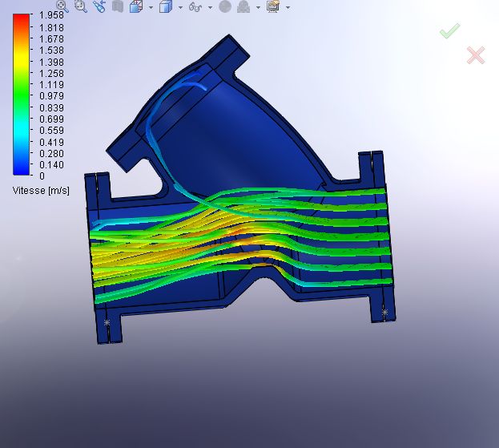Click the legend value 1.678
499x448 pixels.
[x=51, y=38]
